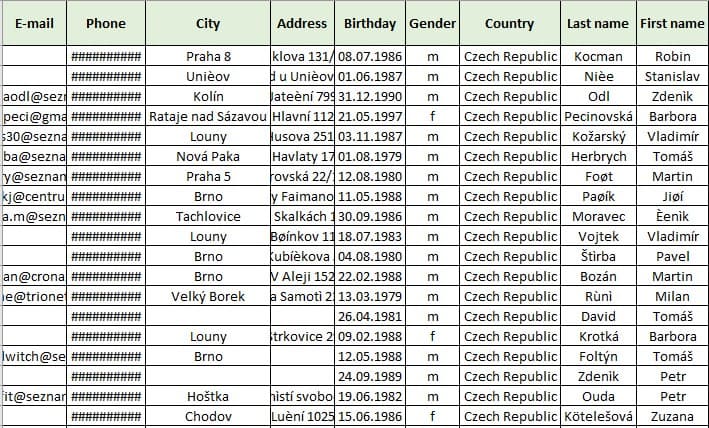Select first name cell Zuzana
Image resolution: width=709 pixels, height=428 pixels.
coord(672,416)
